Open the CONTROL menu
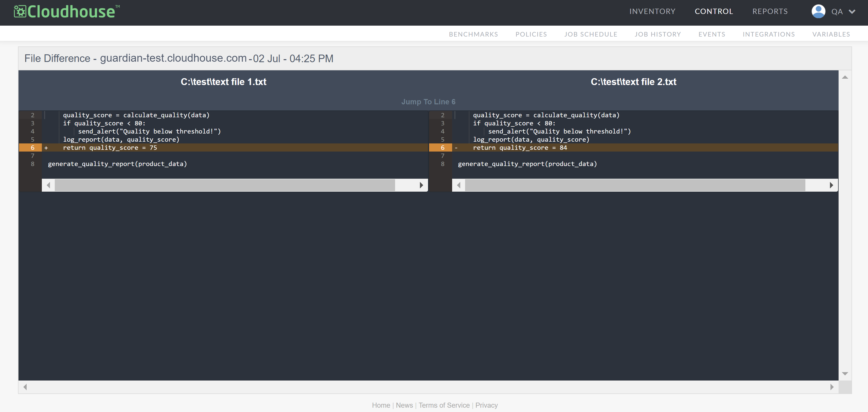The height and width of the screenshot is (412, 868). click(714, 11)
